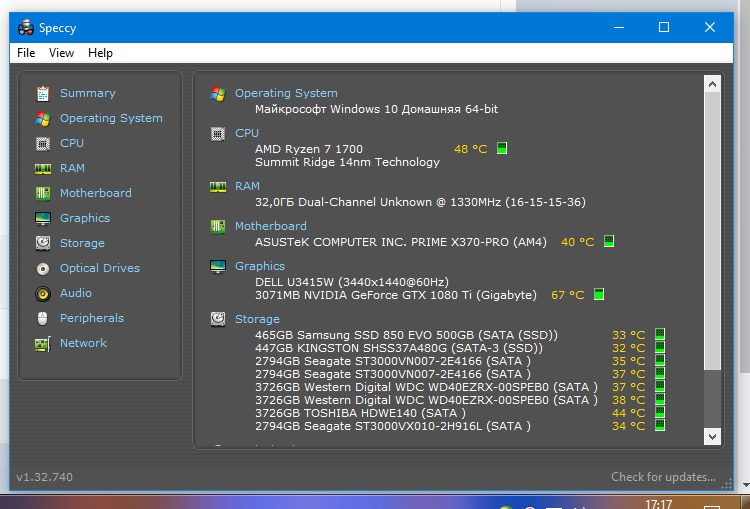Click the Motherboard icon in sidebar
This screenshot has height=509, width=750.
click(x=43, y=193)
